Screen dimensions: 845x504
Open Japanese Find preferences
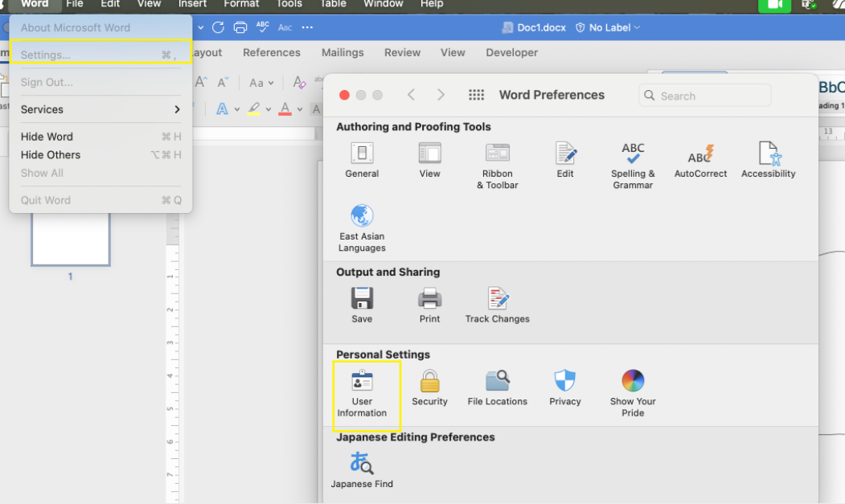coord(362,470)
